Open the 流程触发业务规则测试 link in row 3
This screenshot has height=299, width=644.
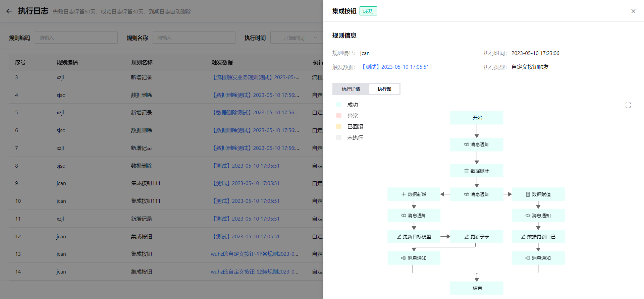255,77
